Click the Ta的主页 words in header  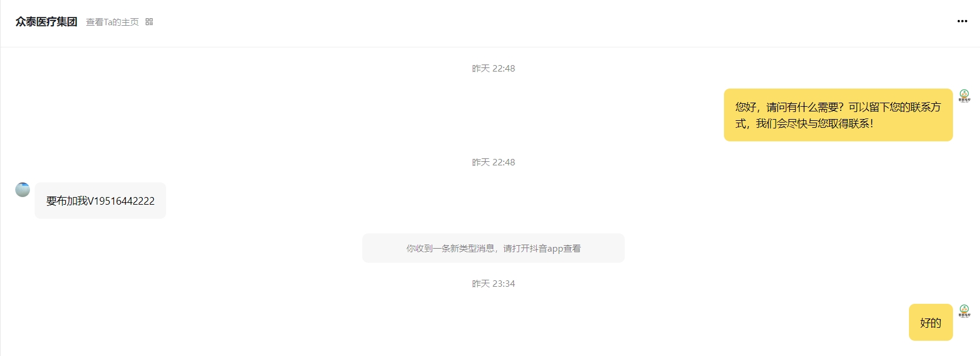coord(122,22)
